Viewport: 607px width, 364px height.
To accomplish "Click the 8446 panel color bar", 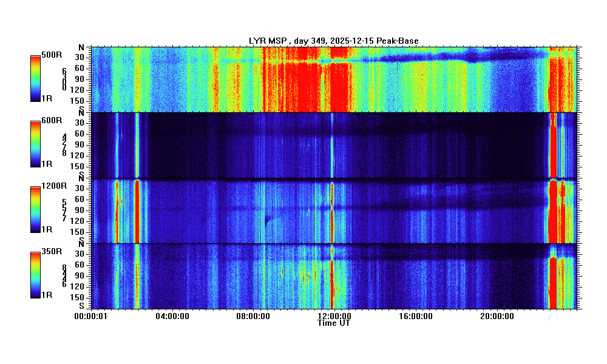I will (36, 274).
